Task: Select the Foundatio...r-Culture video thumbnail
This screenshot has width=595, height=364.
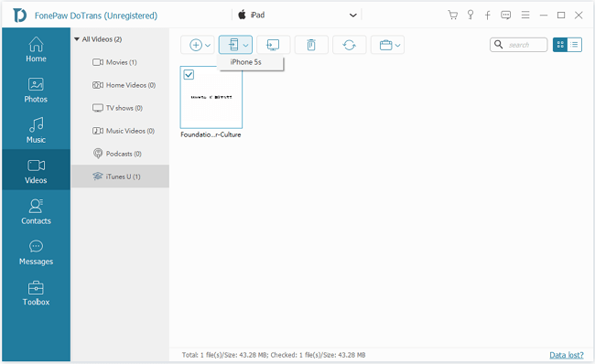Action: click(x=211, y=98)
